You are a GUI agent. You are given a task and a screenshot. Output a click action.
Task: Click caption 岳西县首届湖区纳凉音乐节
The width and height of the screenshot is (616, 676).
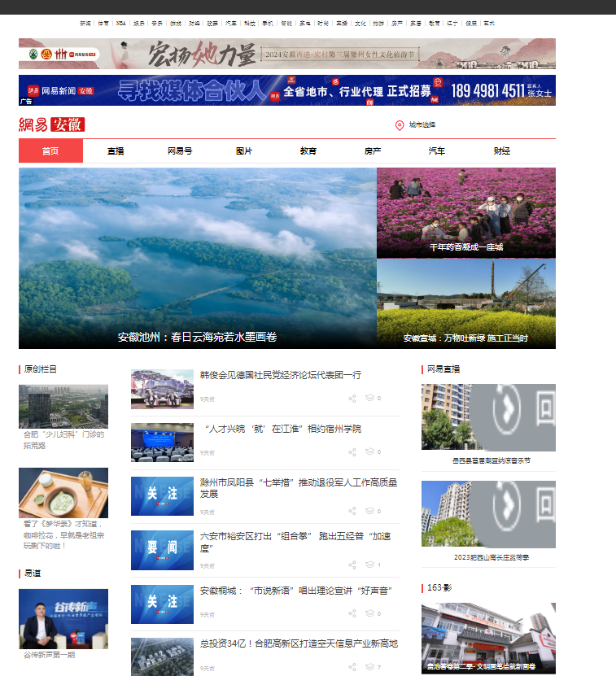[491, 460]
